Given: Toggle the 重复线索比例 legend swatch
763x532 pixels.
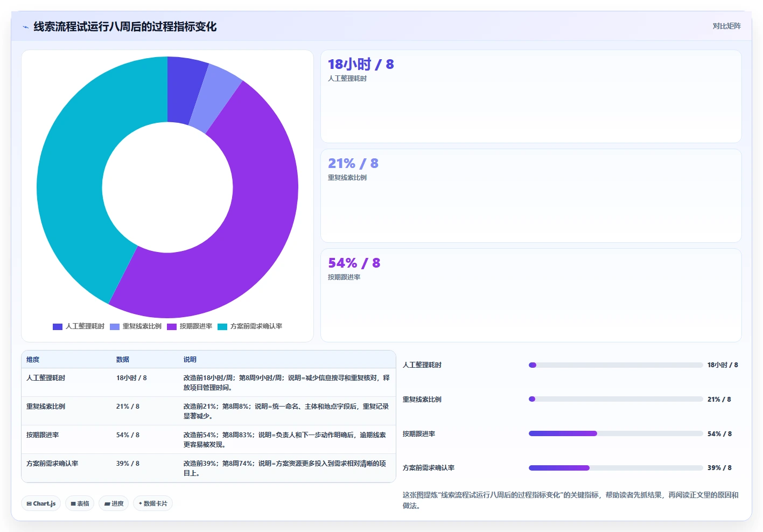Looking at the screenshot, I should [115, 326].
